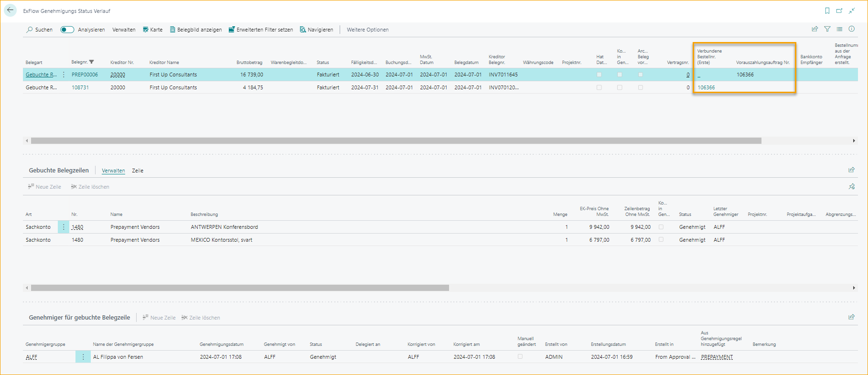Click the share icon in top toolbar
This screenshot has width=868, height=375.
[815, 29]
